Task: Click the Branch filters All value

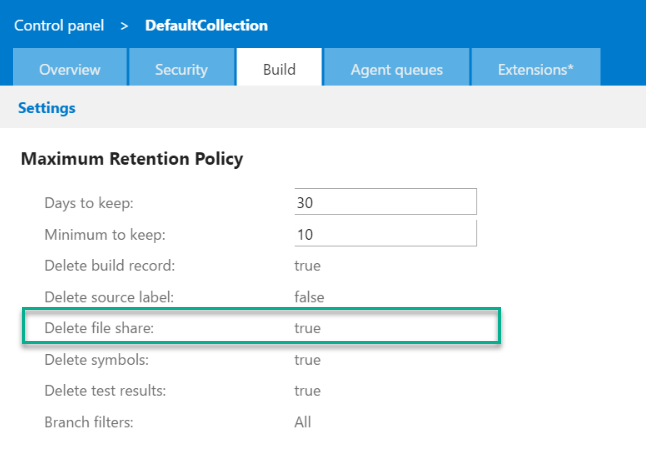Action: [303, 421]
